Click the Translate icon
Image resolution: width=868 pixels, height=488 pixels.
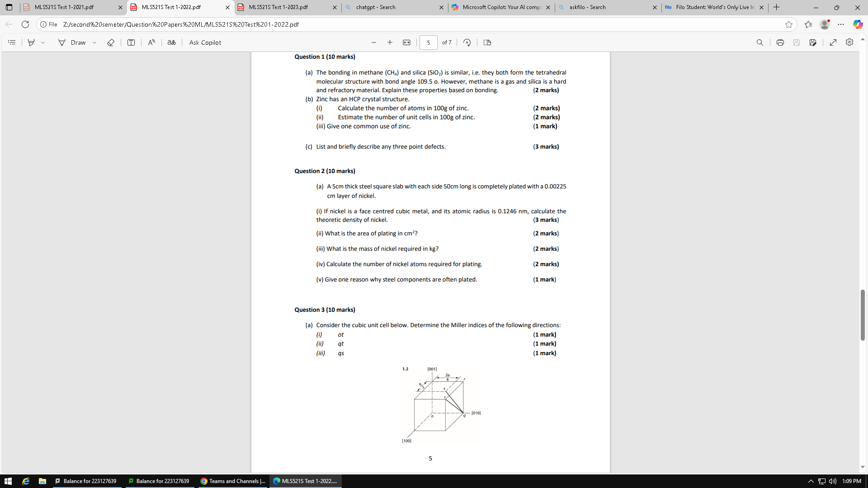click(171, 42)
